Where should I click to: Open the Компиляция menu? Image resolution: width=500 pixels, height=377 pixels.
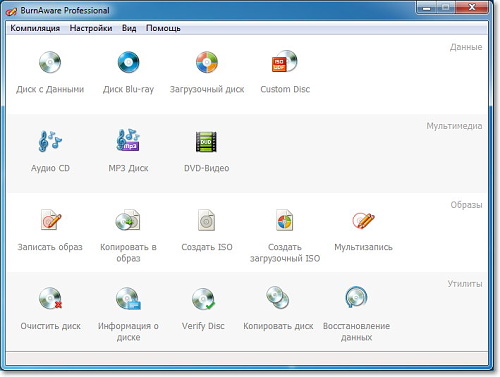(35, 28)
